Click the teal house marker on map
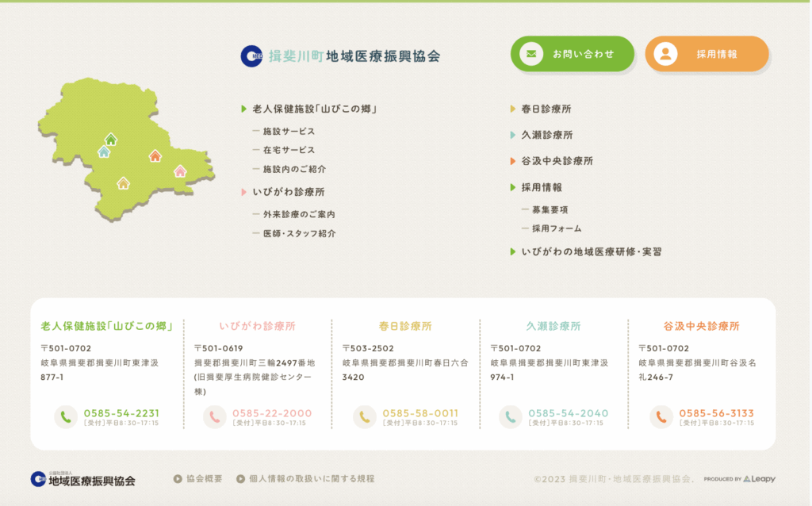The width and height of the screenshot is (812, 506). click(104, 151)
